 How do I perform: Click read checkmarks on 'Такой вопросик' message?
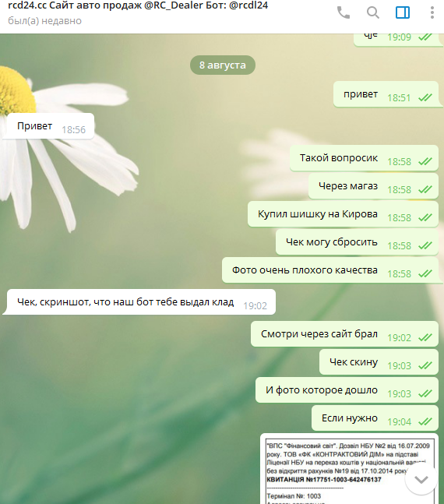coord(425,161)
